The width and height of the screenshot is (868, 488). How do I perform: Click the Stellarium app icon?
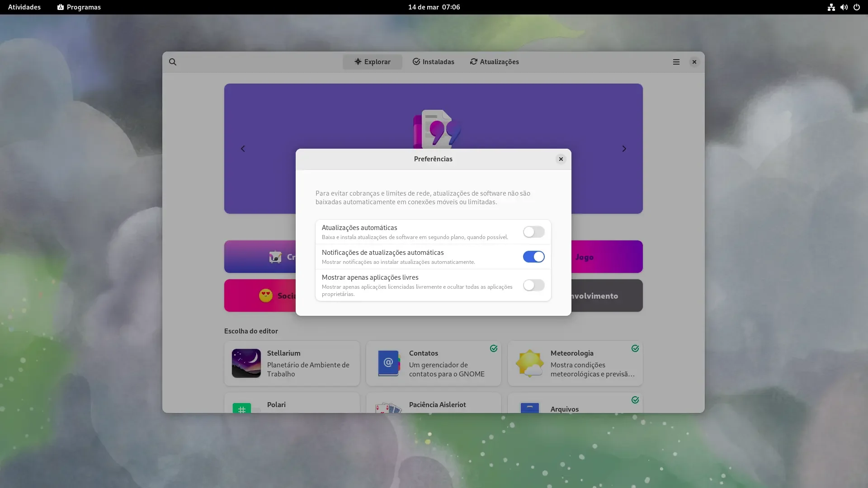coord(246,363)
